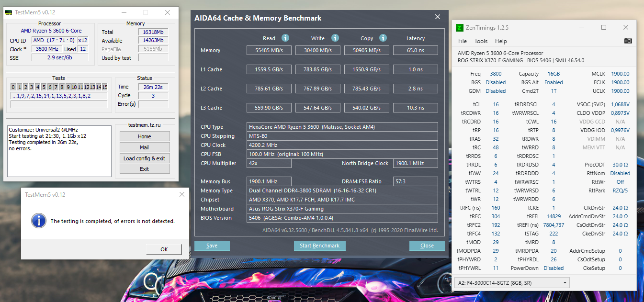Screen dimensions: 644x302
Task: Click the ProcODT 30.0 Ω value
Action: (620, 165)
